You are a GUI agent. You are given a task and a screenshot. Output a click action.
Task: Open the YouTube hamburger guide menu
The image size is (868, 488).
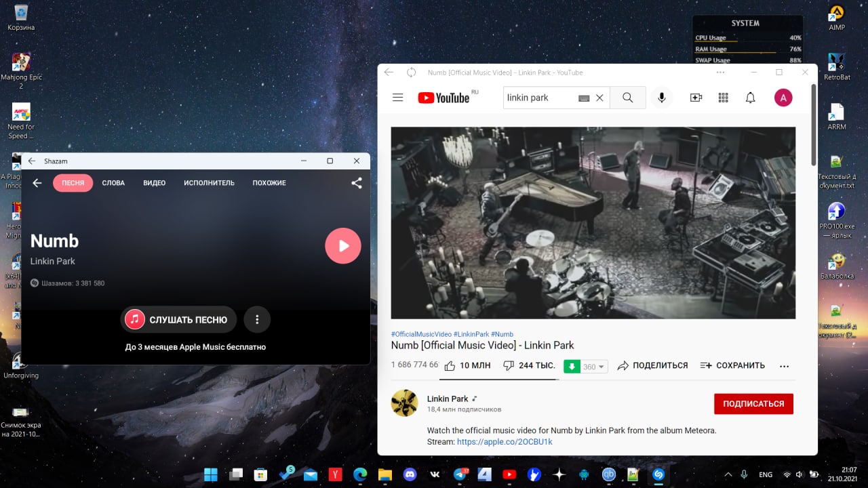398,98
